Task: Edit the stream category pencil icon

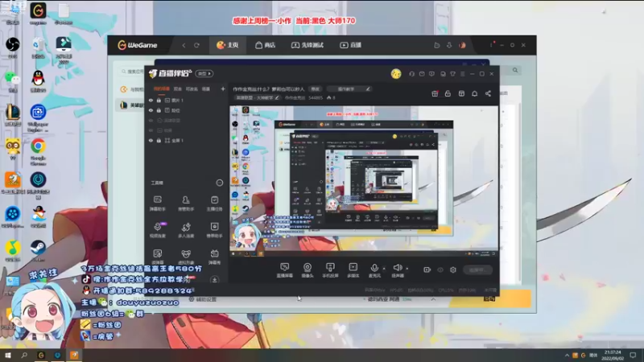Action: tap(277, 97)
